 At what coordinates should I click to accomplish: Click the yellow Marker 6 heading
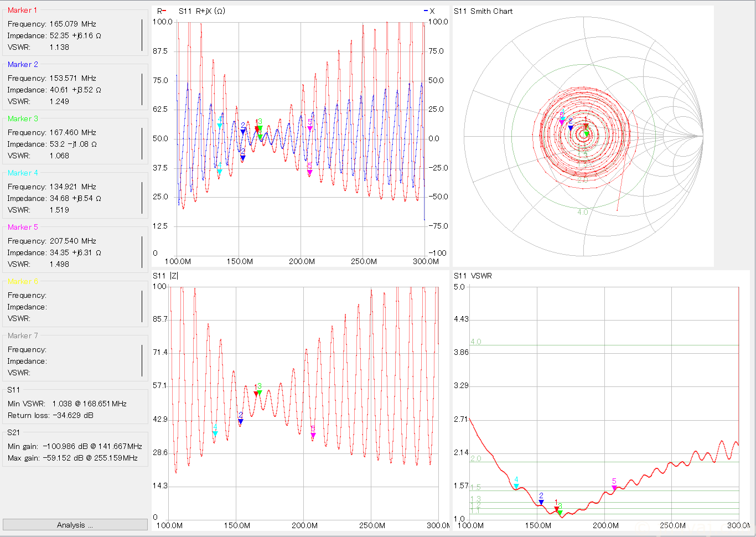pos(23,281)
